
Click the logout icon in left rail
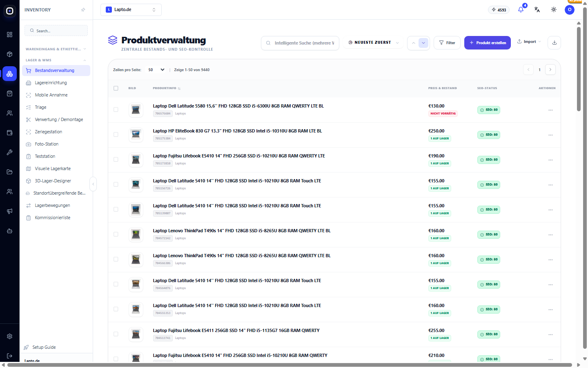tap(10, 356)
